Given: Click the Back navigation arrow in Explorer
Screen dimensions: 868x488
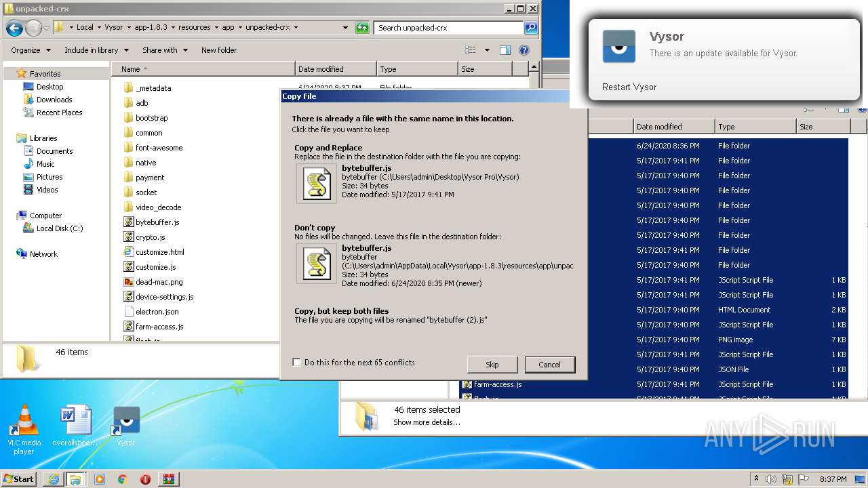Looking at the screenshot, I should tap(14, 28).
